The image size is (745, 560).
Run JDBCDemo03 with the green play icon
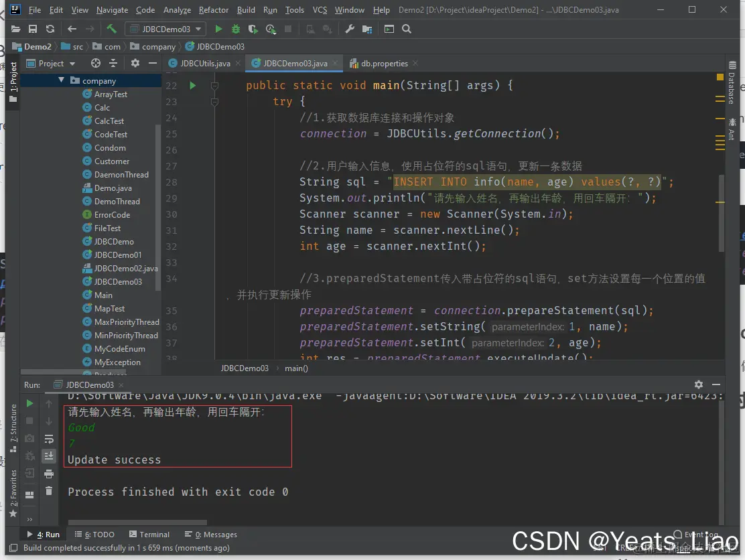(x=218, y=29)
